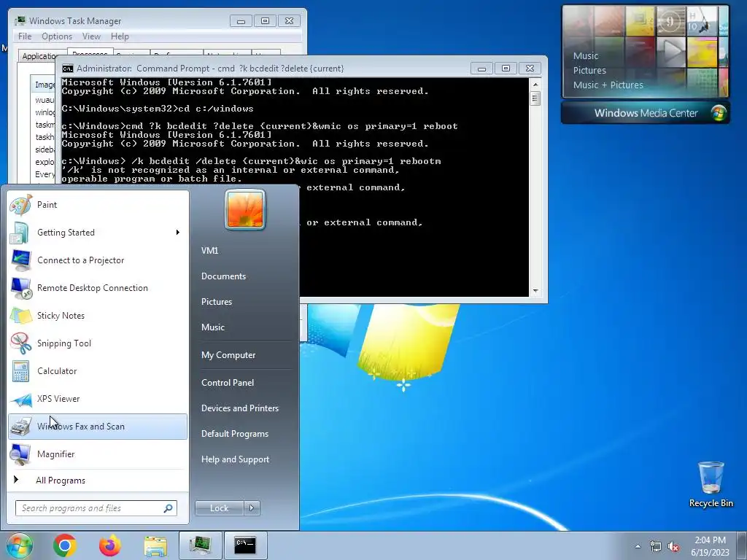Click the Getting Started icon
Viewport: 747px width, 560px height.
click(x=20, y=233)
